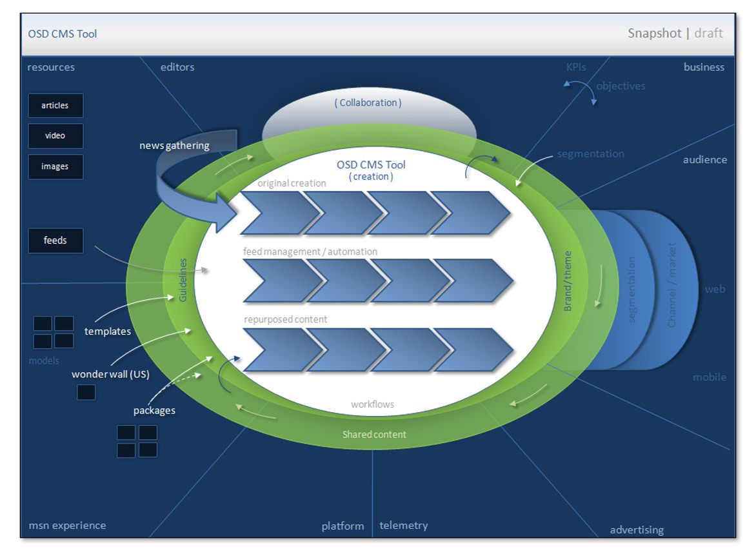Click the video resource box

pos(55,136)
